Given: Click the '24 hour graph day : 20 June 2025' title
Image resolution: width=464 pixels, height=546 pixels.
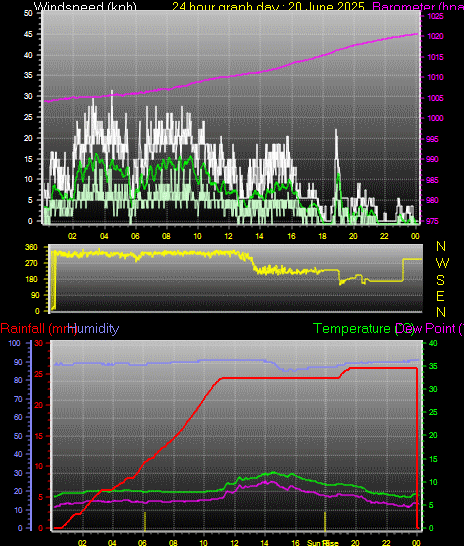Looking at the screenshot, I should click(268, 6).
